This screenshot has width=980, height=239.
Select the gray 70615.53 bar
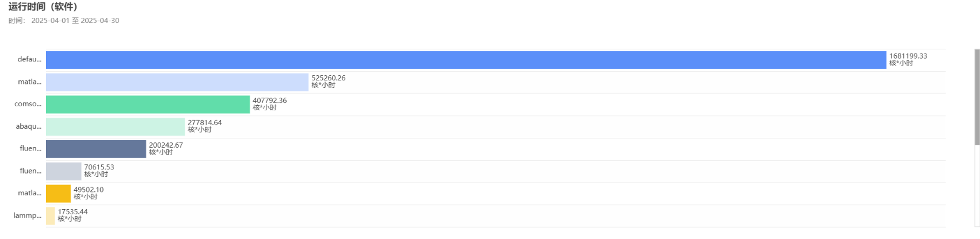coord(64,171)
